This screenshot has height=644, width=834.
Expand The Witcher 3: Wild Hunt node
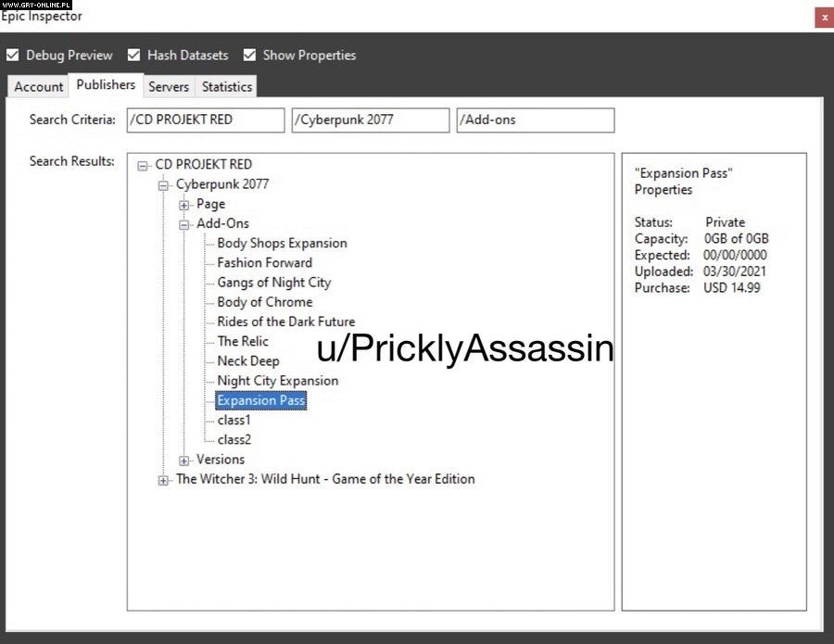click(164, 480)
